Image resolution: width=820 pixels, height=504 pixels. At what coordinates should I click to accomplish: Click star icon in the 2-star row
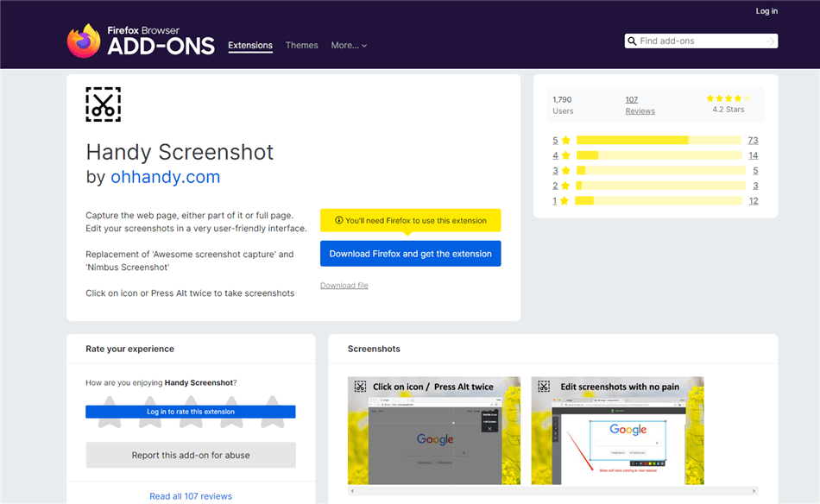coord(565,186)
